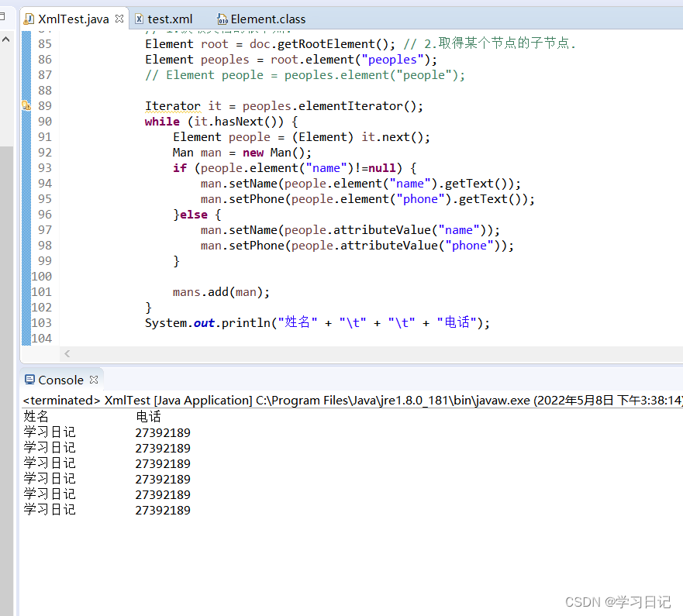
Task: Click the Console monitor icon
Action: 29,380
